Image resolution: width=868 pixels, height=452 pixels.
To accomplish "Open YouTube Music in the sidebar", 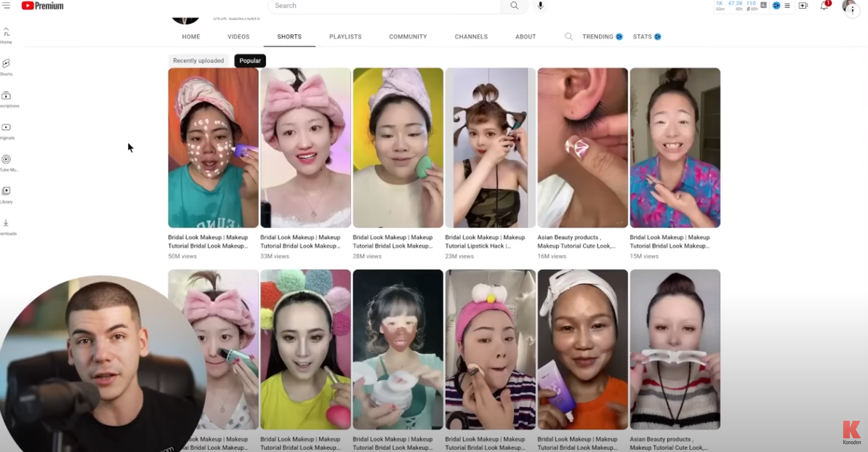I will point(7,163).
